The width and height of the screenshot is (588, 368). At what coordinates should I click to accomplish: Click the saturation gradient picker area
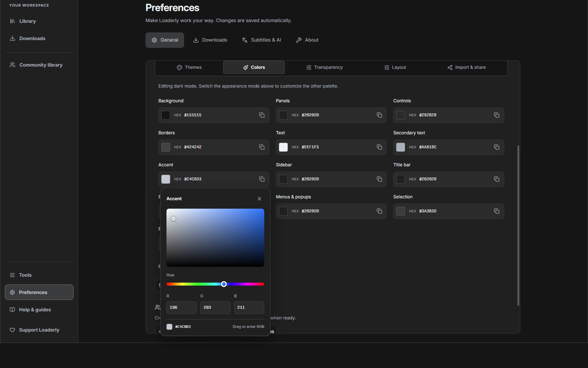pos(215,238)
